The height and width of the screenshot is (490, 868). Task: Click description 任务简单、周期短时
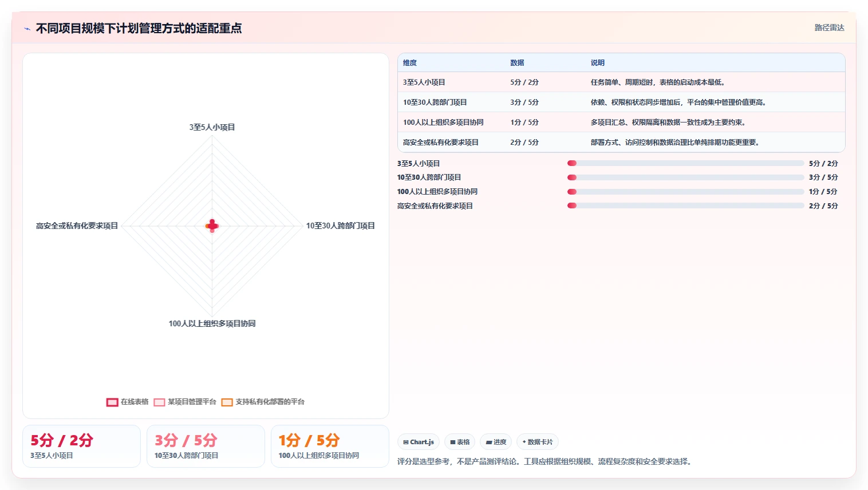tap(659, 82)
